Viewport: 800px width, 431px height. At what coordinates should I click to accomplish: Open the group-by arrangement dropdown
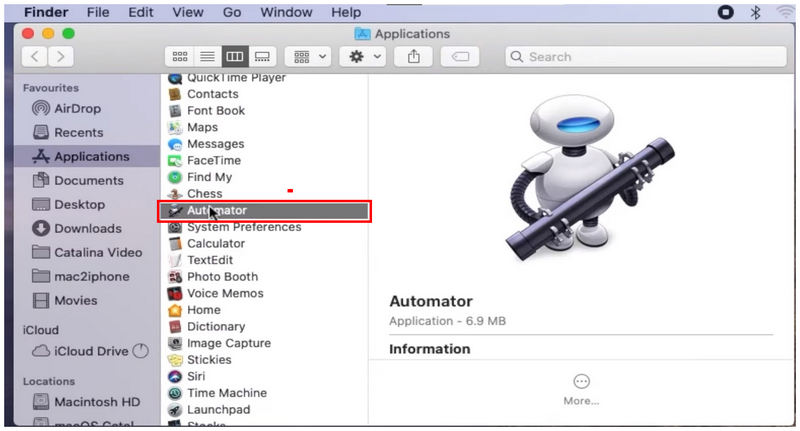308,56
